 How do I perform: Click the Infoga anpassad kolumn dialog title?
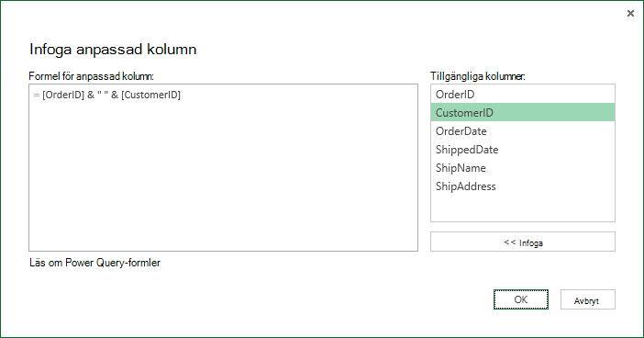point(113,49)
